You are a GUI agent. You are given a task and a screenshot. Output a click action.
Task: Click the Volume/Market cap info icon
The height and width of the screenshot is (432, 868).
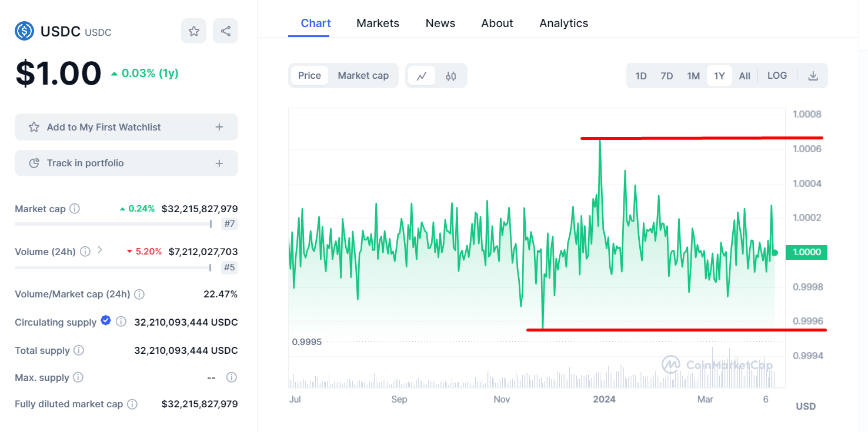point(139,294)
